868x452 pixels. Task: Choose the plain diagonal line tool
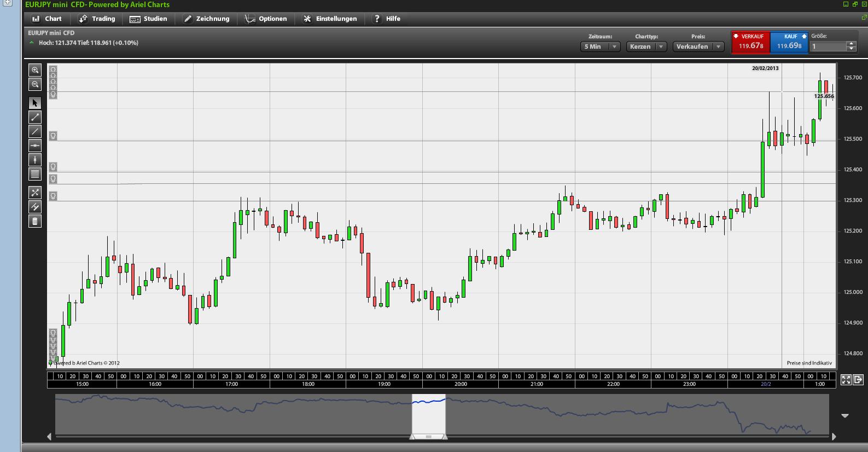[35, 131]
